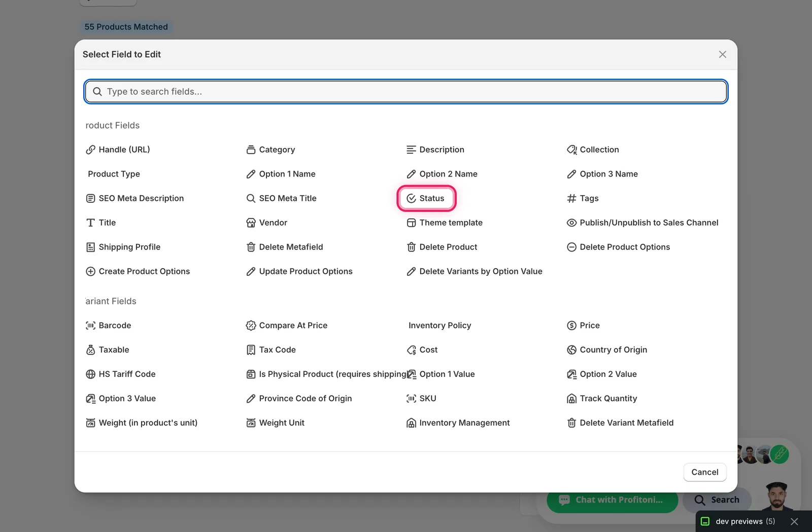Click the Create Product Options plus icon
Screen dimensions: 812x532
tap(90, 271)
